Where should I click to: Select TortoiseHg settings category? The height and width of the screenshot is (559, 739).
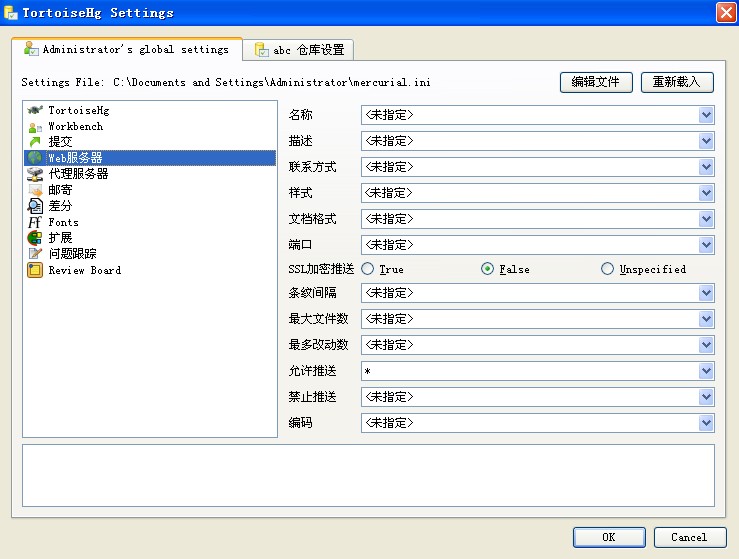point(150,110)
